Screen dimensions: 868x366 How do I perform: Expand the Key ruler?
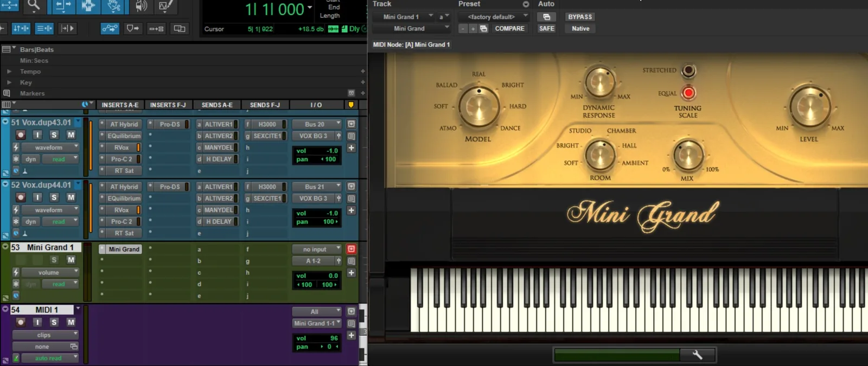tap(9, 82)
